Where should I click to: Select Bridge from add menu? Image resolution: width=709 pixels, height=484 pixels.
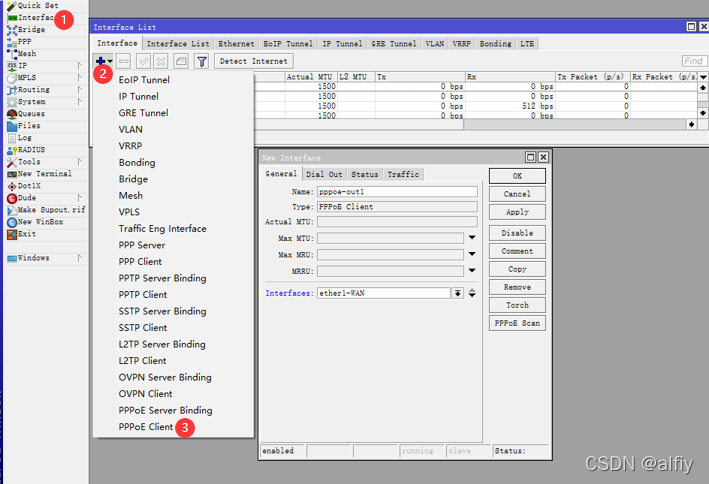point(133,179)
